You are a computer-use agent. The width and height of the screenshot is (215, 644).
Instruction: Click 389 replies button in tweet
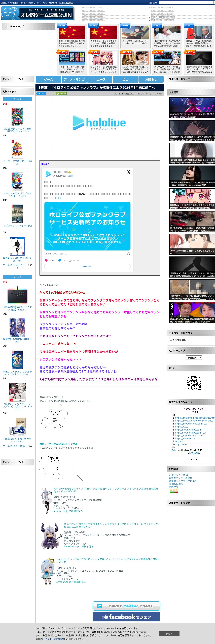click(87, 266)
